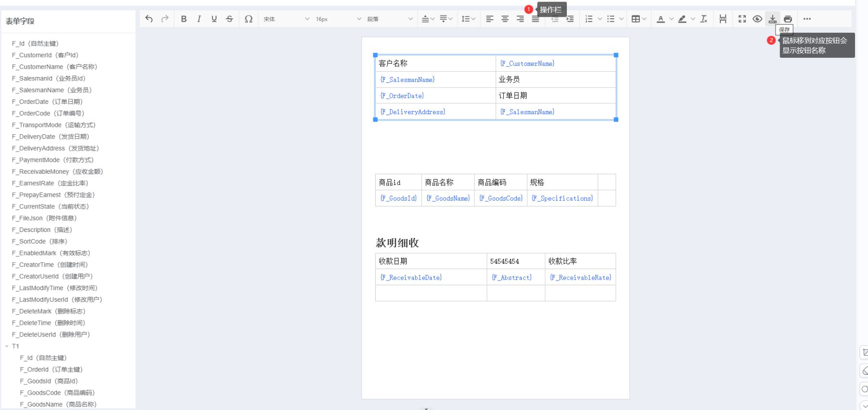
Task: Decrease the indent
Action: [555, 19]
